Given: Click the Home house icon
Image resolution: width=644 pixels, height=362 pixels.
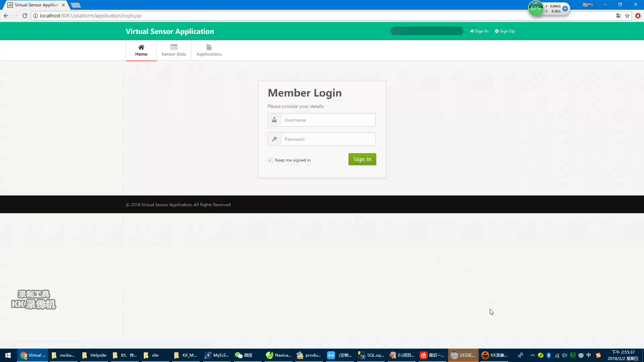Looking at the screenshot, I should click(x=141, y=47).
